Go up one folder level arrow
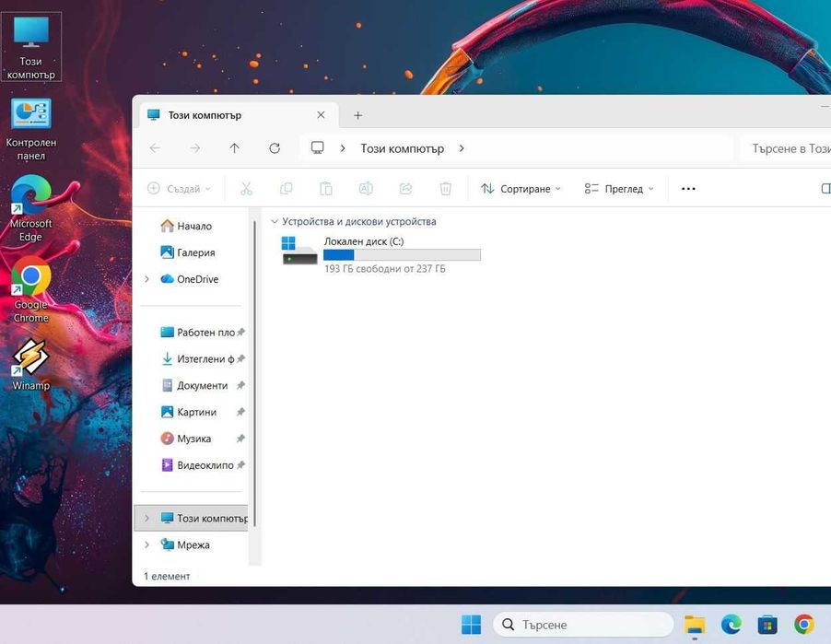The height and width of the screenshot is (644, 831). [234, 148]
